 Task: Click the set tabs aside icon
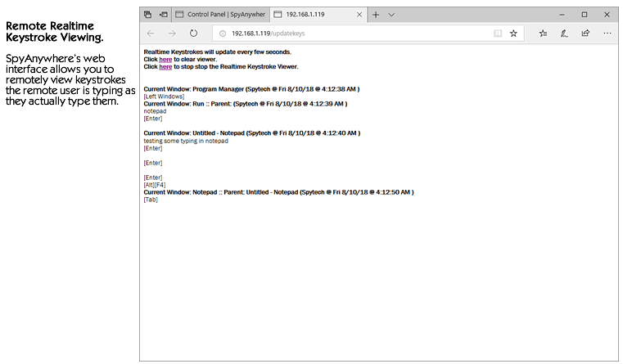tap(163, 15)
